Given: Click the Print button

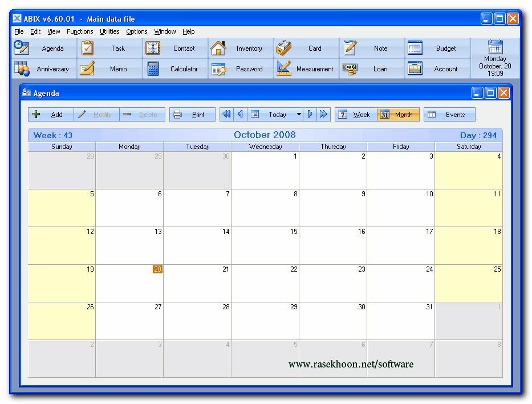Looking at the screenshot, I should pos(192,115).
